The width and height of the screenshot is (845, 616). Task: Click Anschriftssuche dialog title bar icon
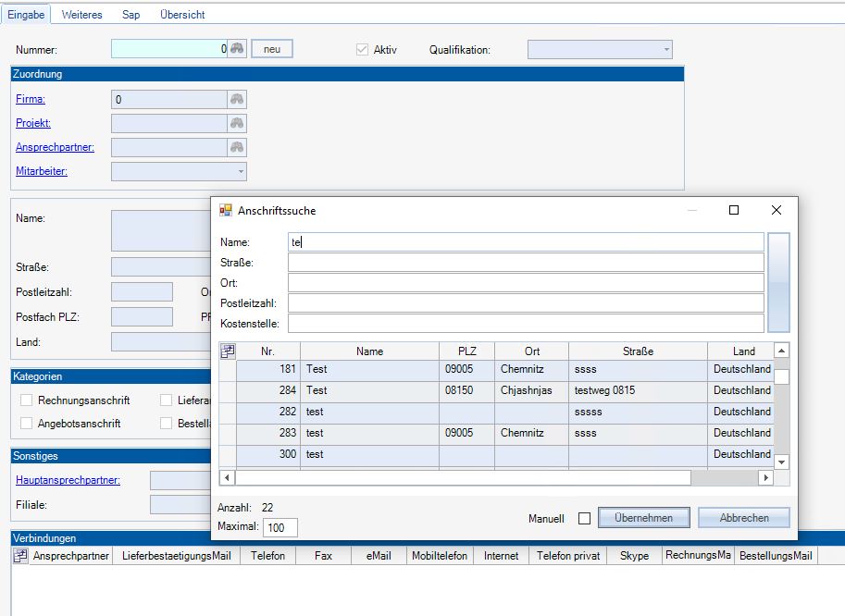(x=226, y=211)
